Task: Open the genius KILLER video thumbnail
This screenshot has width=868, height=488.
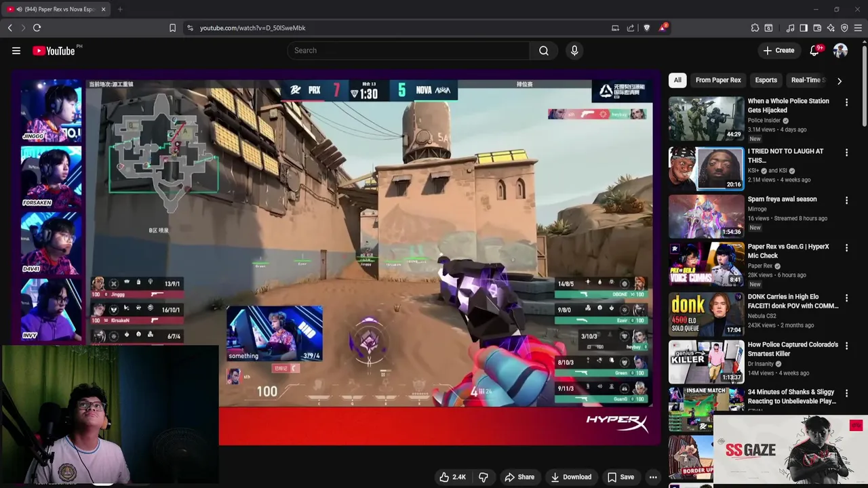Action: (x=706, y=361)
